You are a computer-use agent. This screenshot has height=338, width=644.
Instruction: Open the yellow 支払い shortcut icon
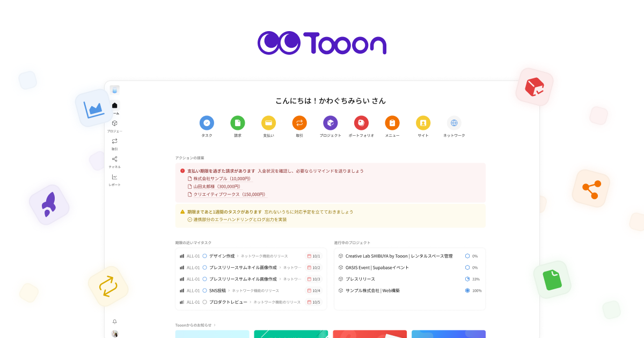[x=268, y=123]
